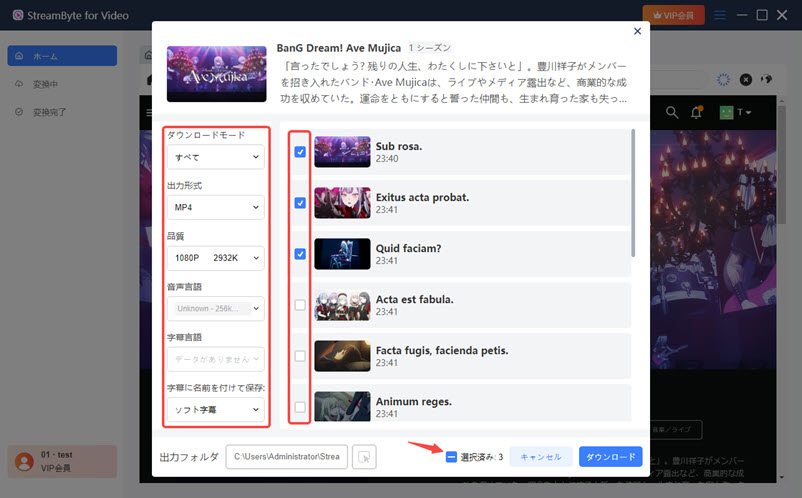Viewport: 802px width, 498px height.
Task: Open the subtitle save dropdown showing ソフト字幕
Action: point(216,410)
